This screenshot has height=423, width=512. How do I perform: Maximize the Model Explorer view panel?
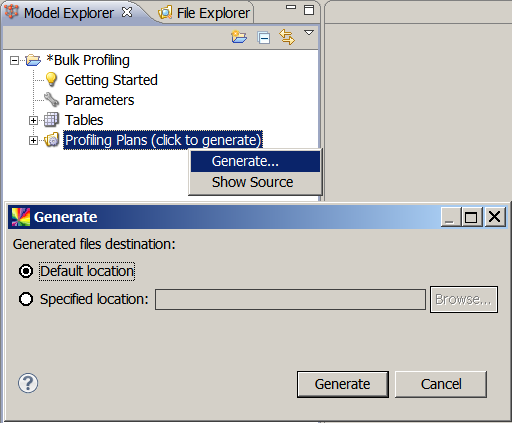(309, 10)
